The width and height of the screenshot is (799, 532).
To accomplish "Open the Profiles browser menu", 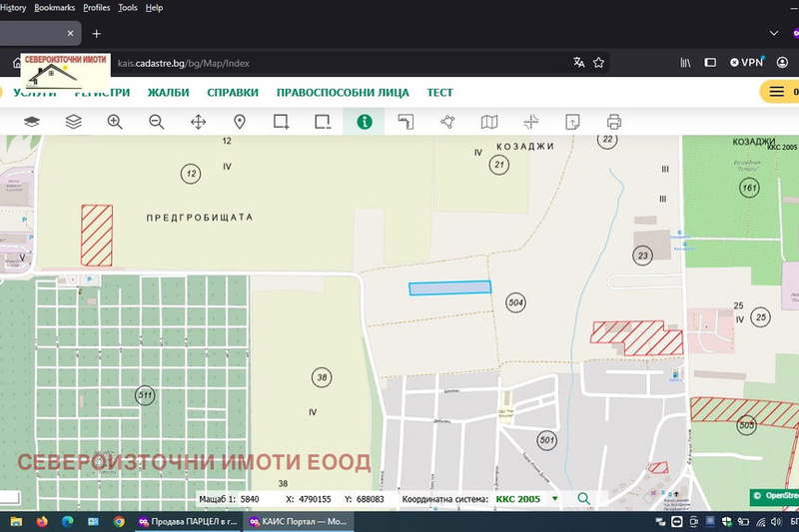I will click(96, 8).
